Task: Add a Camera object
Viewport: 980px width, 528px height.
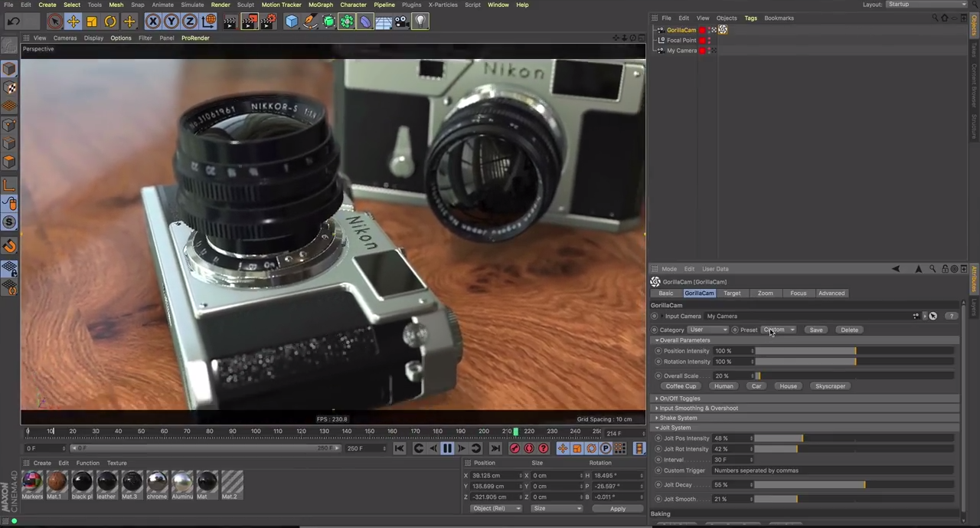Action: tap(402, 21)
